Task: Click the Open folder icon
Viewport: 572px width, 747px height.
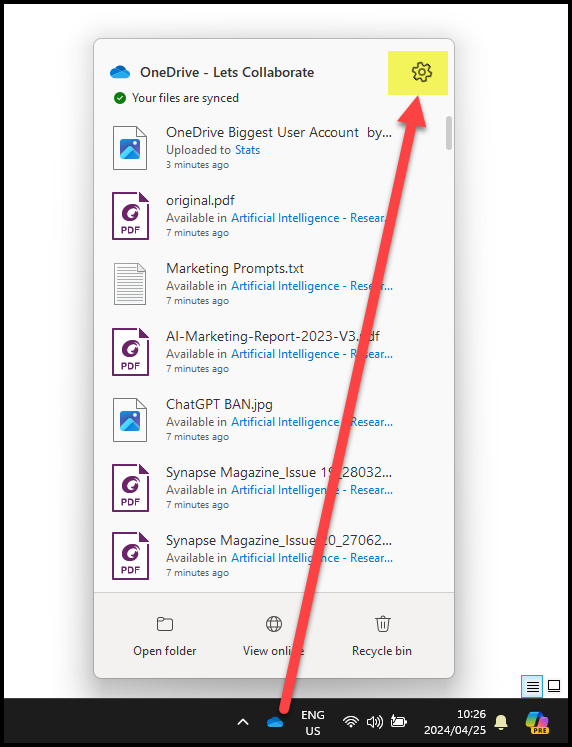Action: (x=165, y=624)
